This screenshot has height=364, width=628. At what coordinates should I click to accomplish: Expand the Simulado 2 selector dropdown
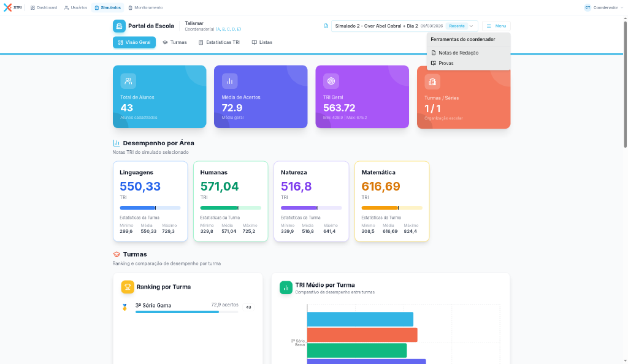pyautogui.click(x=405, y=26)
